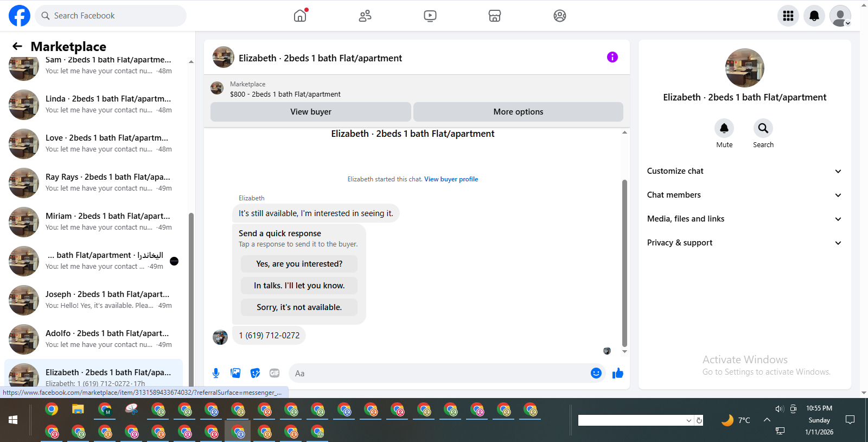
Task: Open the Marketplace storefront icon
Action: 495,16
